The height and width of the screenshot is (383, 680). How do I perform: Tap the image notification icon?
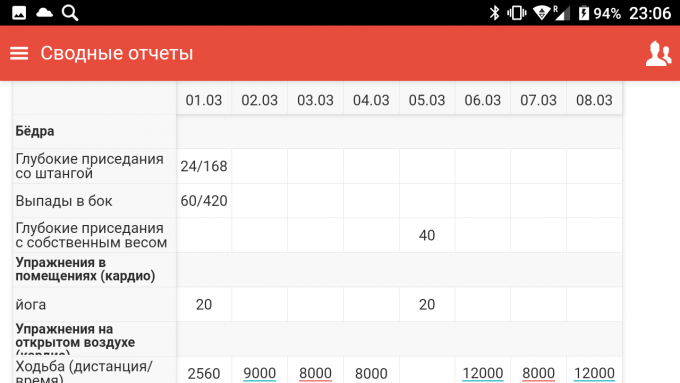19,13
